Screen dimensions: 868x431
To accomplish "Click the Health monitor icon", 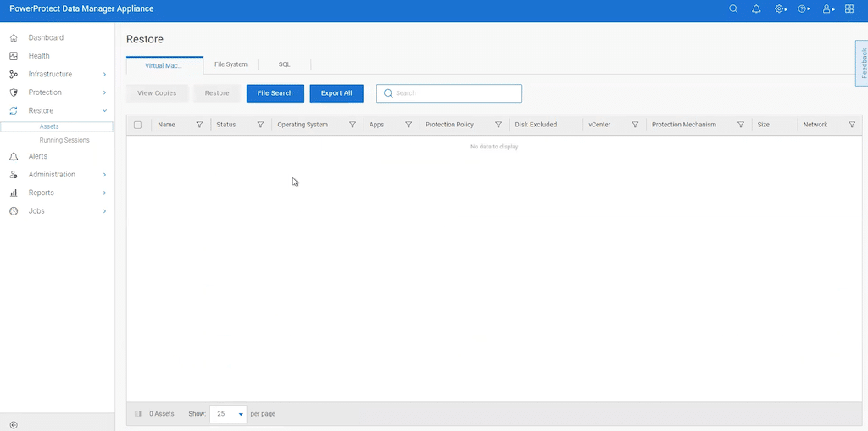I will 14,56.
